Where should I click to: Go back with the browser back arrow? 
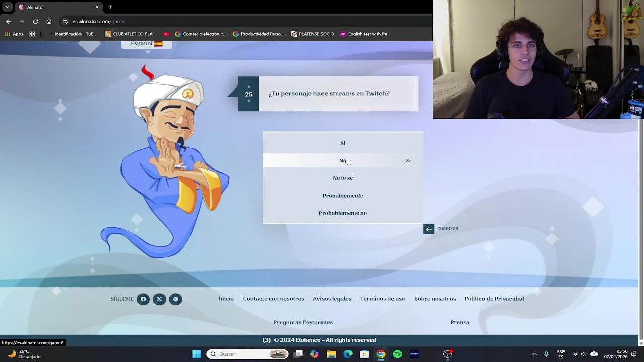click(x=8, y=21)
